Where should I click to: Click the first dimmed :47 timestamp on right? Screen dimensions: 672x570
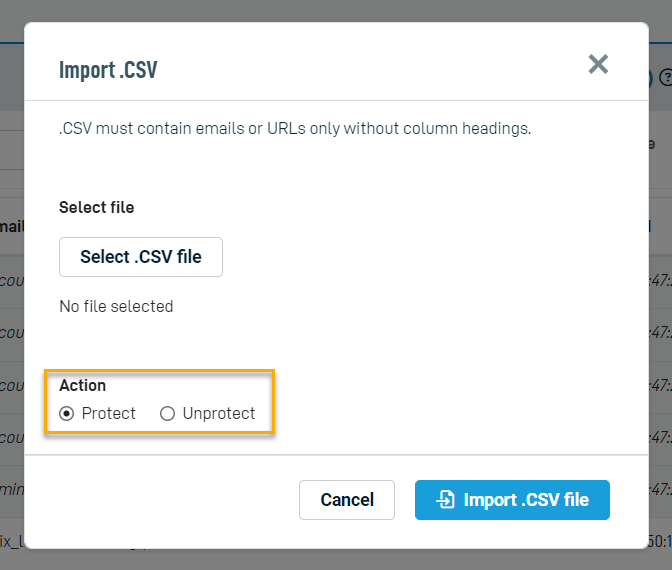tap(660, 281)
